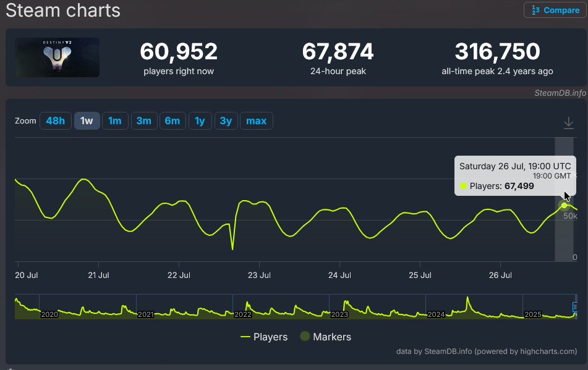Choose the 3m zoom option
The height and width of the screenshot is (370, 588).
click(144, 120)
